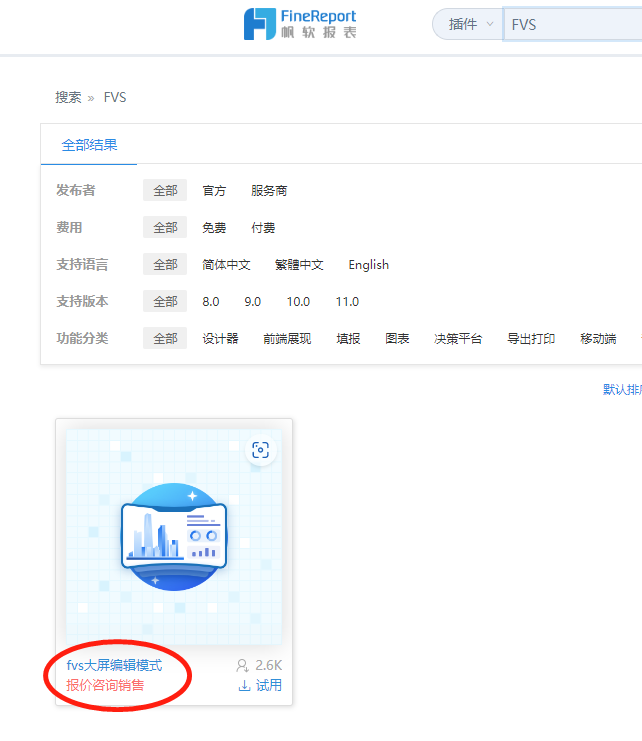Open the fvs大屏编辑模式 plugin link
The height and width of the screenshot is (741, 642).
pyautogui.click(x=114, y=665)
